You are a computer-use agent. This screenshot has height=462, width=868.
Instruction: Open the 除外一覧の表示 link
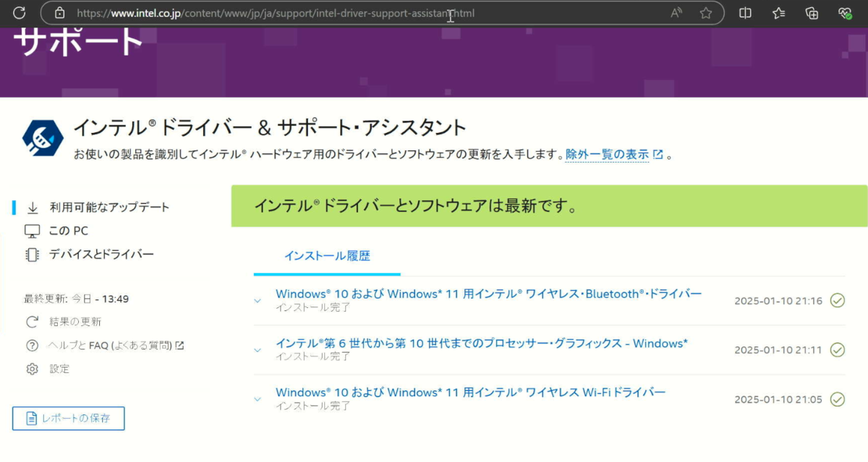point(607,155)
